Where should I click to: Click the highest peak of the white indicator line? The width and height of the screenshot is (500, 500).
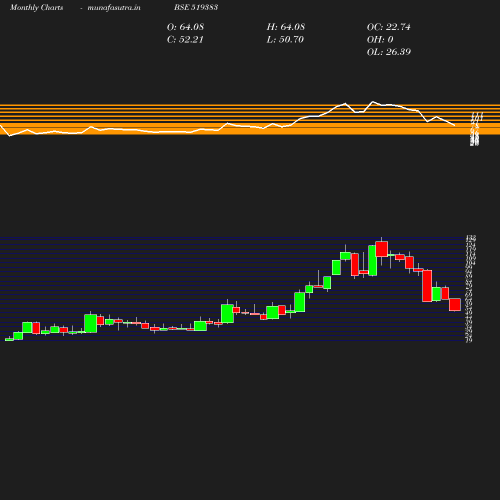pos(373,101)
